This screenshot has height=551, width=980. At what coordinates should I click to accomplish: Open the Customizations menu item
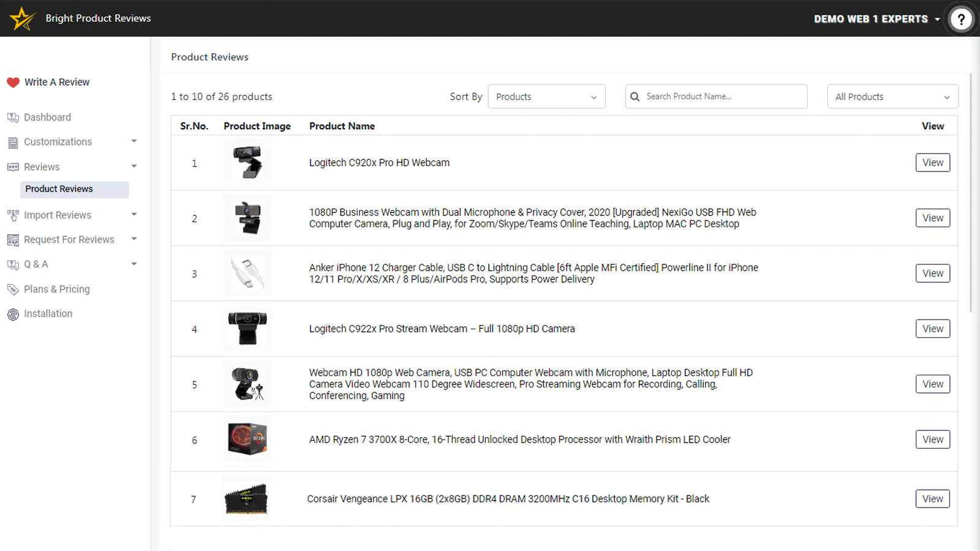coord(58,141)
